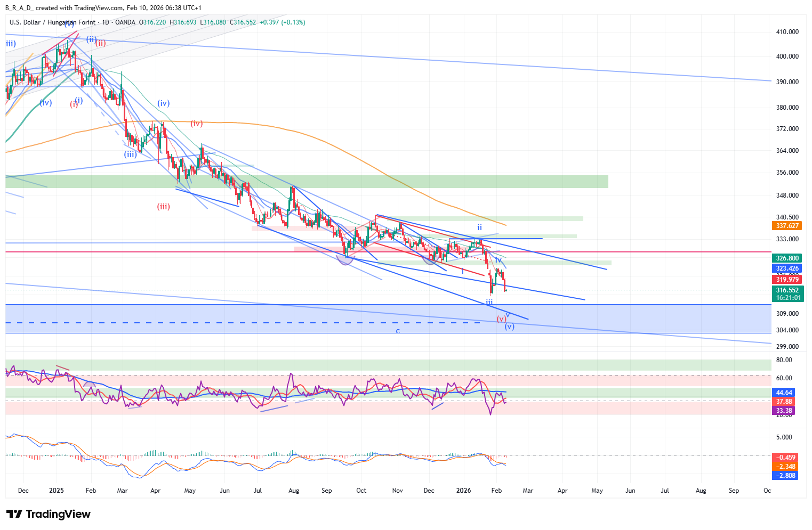The width and height of the screenshot is (812, 530).
Task: Click the green 326.800 price label
Action: point(787,258)
